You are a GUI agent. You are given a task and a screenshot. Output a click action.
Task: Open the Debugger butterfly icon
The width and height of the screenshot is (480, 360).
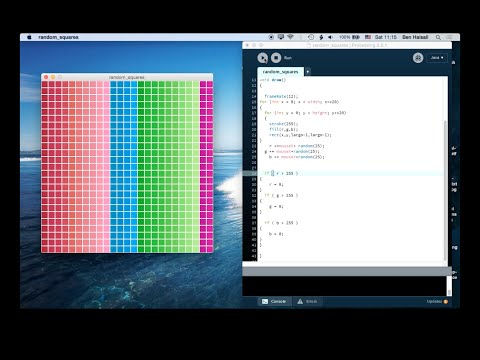point(418,58)
